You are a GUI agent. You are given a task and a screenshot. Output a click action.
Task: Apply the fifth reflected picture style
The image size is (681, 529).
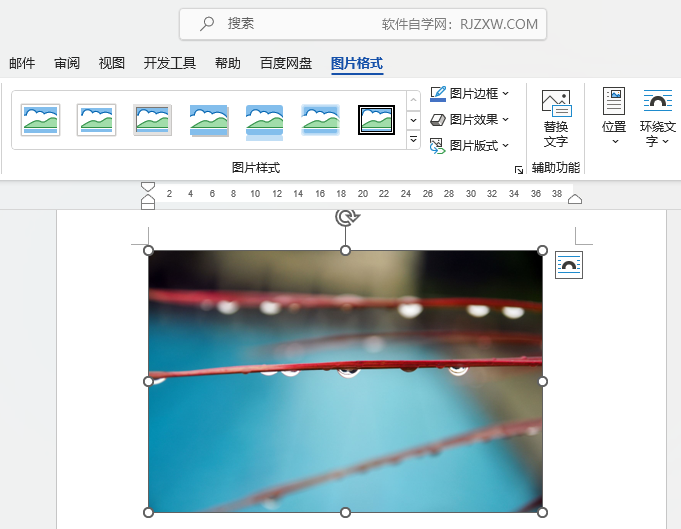(264, 122)
